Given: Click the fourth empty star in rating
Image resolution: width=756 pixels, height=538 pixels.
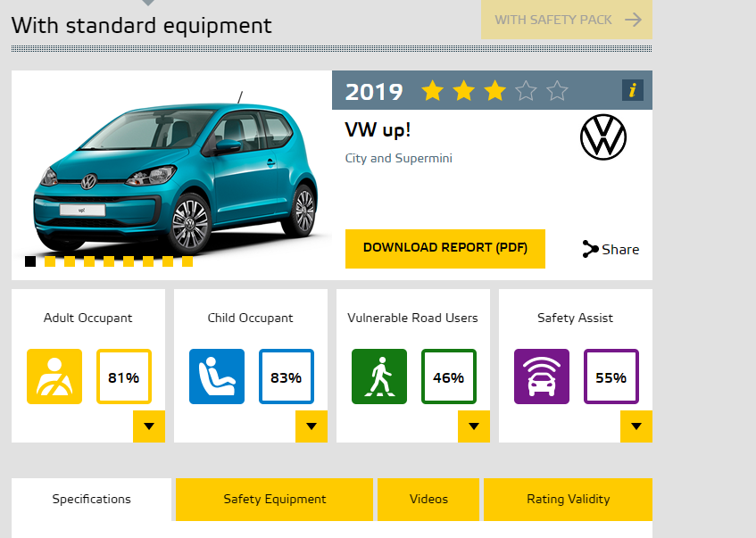Looking at the screenshot, I should point(526,91).
